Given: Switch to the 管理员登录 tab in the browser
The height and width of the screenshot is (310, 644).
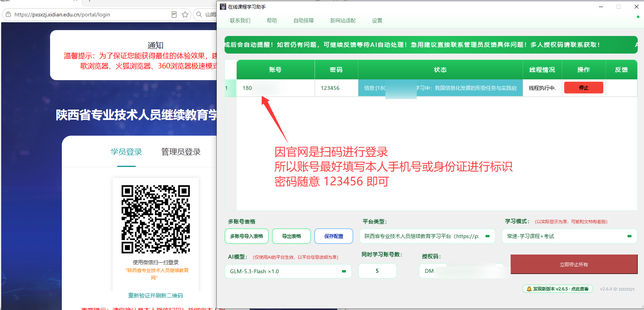Looking at the screenshot, I should [181, 152].
